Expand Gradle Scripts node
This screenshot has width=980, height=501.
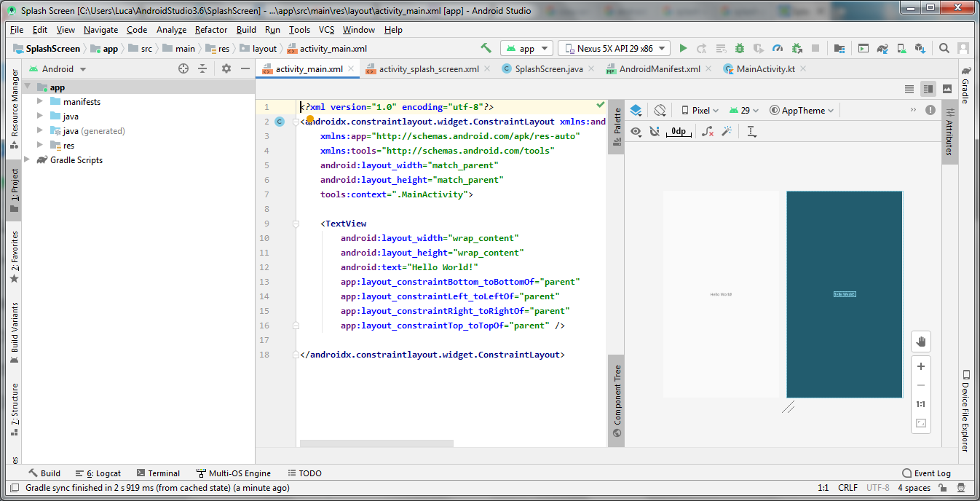point(28,160)
